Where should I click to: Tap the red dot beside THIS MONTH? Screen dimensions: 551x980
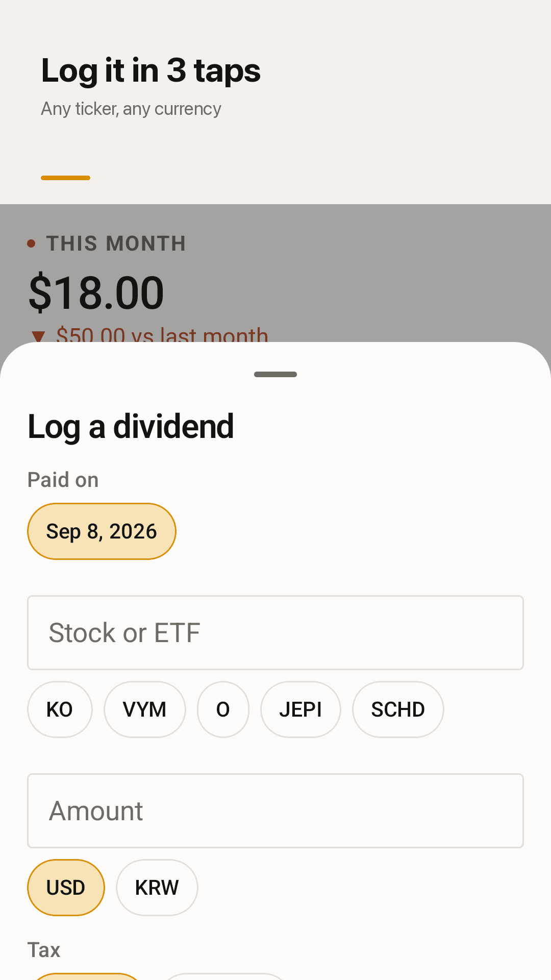32,243
